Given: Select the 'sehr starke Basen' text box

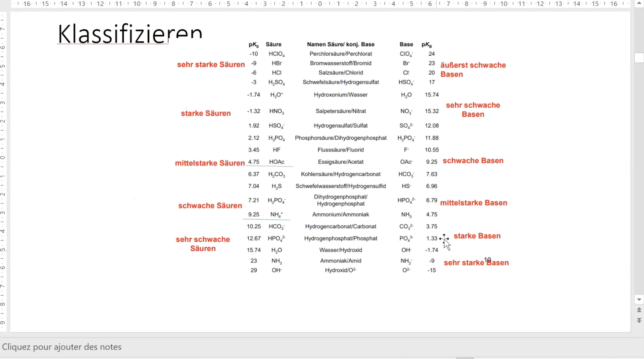Looking at the screenshot, I should (466, 263).
